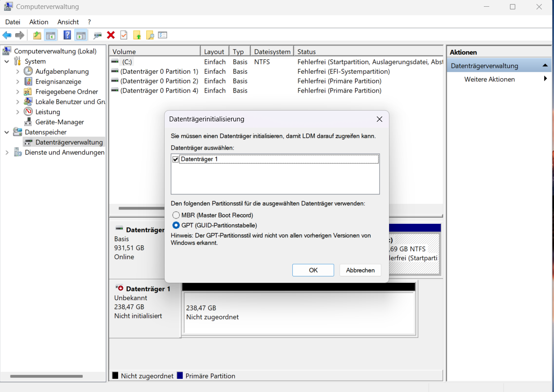
Task: Click the Back navigation arrow icon
Action: click(7, 35)
